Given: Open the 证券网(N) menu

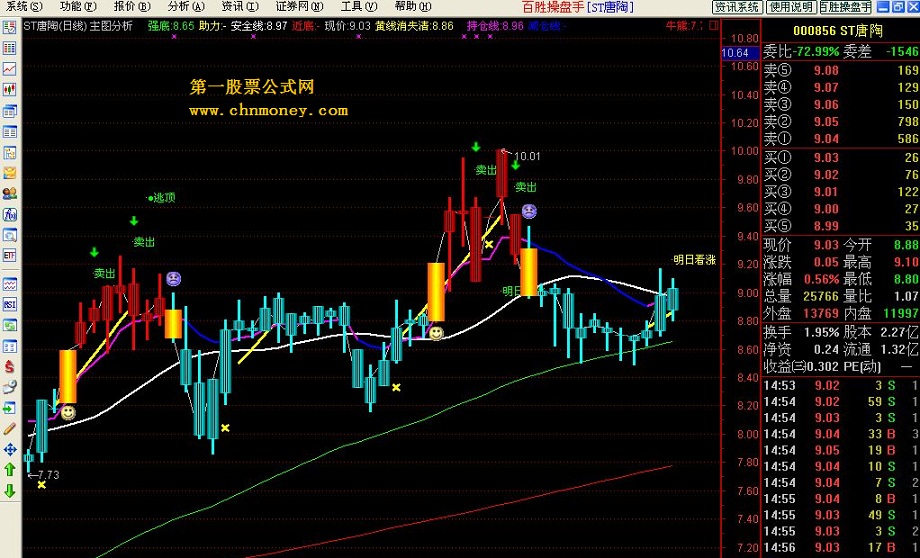Looking at the screenshot, I should click(x=299, y=6).
